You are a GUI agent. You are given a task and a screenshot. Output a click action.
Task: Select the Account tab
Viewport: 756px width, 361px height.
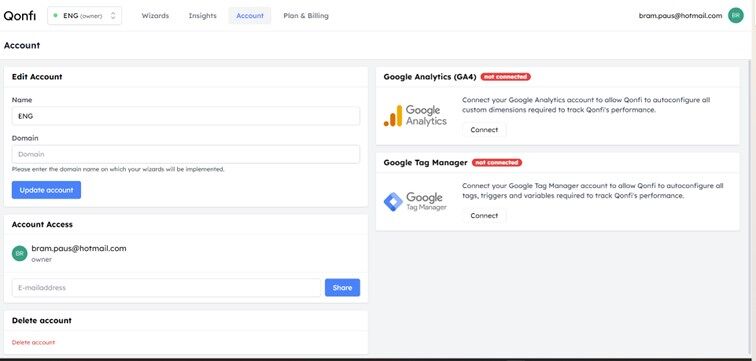250,15
